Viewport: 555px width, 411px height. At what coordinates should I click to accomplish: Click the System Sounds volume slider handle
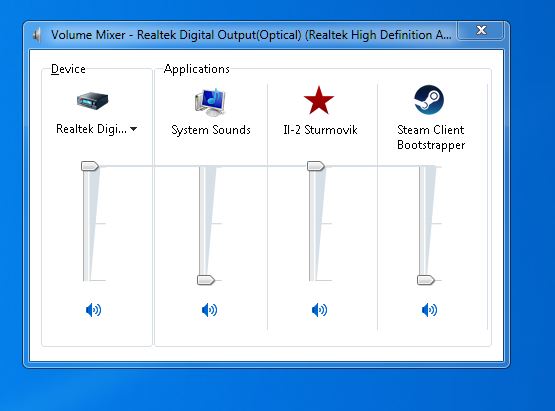pyautogui.click(x=206, y=280)
